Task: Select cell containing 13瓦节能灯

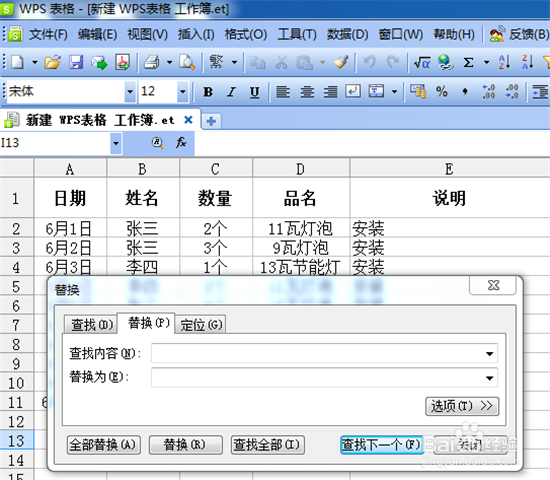Action: coord(301,267)
